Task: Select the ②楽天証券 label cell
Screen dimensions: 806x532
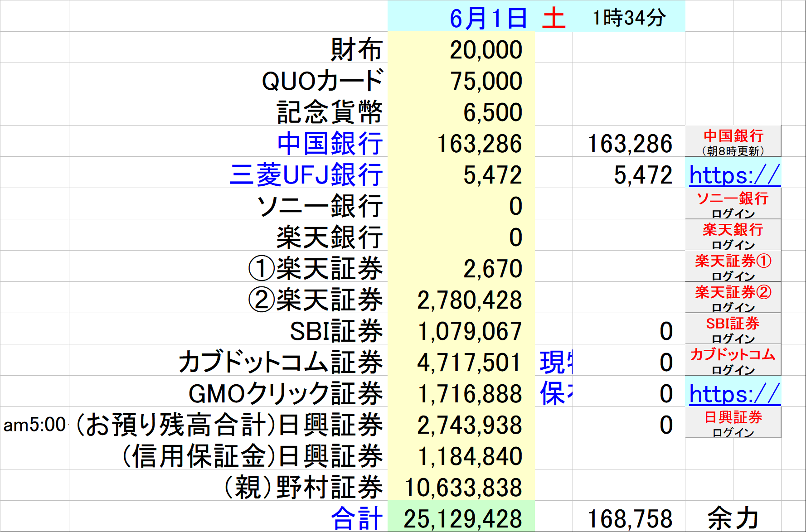Action: (228, 298)
